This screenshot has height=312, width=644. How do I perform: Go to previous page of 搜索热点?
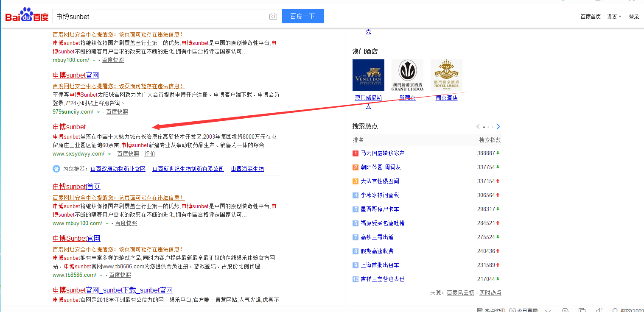(478, 127)
